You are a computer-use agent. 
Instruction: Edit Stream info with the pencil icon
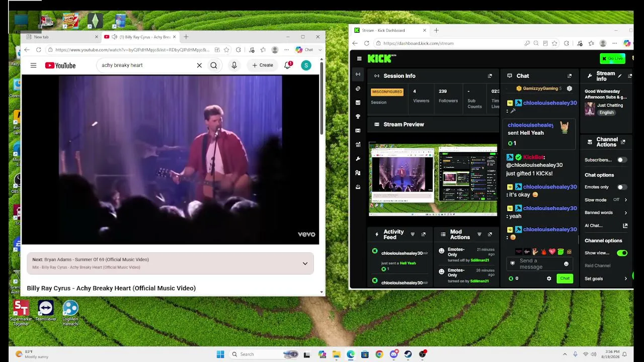point(619,76)
